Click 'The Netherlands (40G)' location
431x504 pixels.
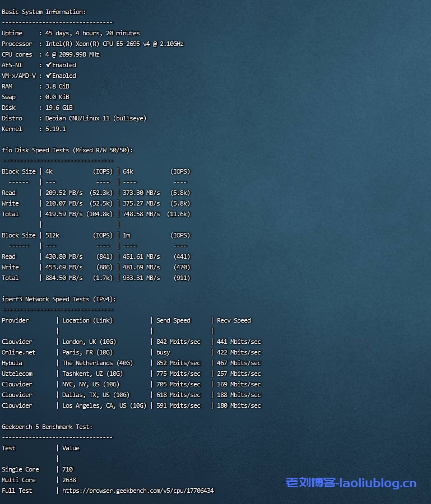(98, 363)
